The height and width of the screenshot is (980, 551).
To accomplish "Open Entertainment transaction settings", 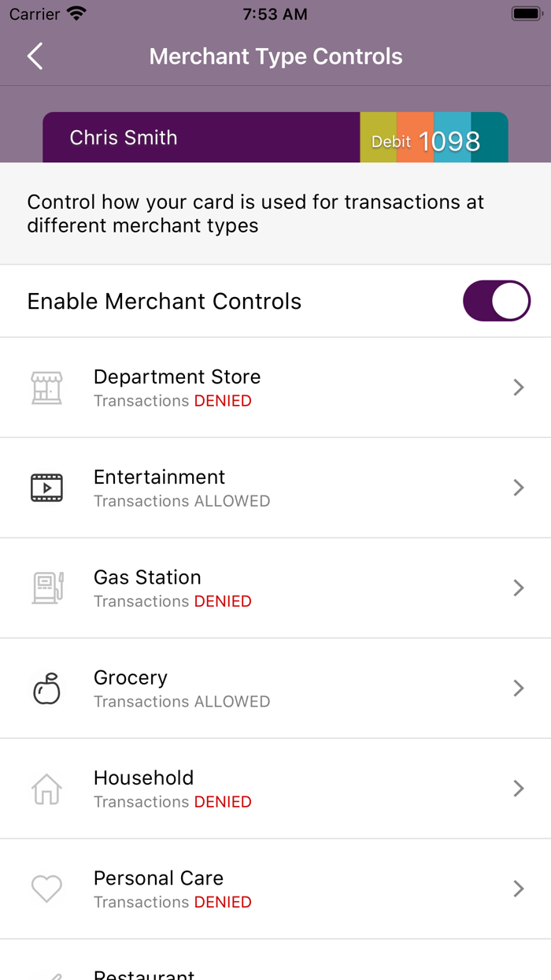I will click(x=518, y=488).
